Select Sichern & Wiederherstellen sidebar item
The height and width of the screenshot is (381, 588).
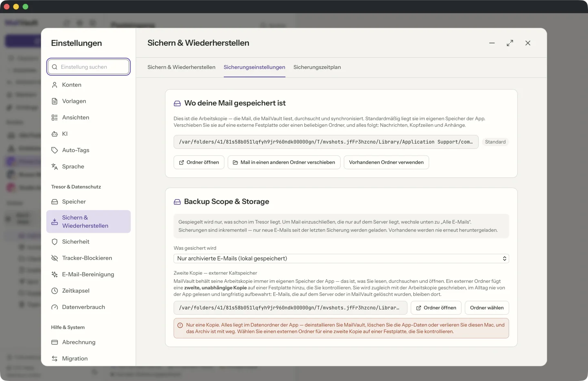click(89, 222)
